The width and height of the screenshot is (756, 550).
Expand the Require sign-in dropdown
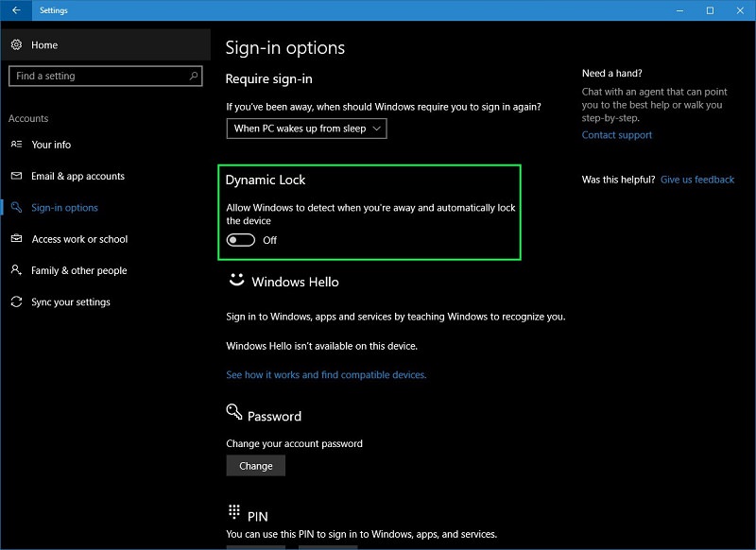[x=307, y=129]
